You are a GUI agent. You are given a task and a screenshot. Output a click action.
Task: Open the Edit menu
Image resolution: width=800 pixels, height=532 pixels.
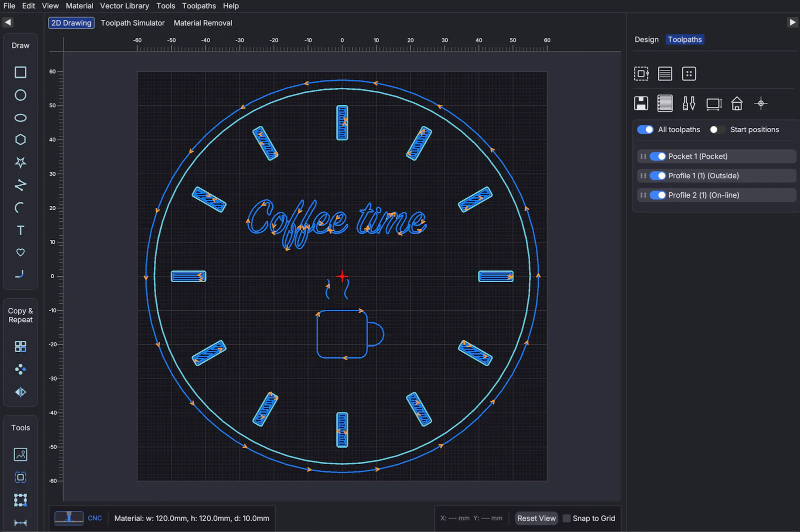point(28,6)
